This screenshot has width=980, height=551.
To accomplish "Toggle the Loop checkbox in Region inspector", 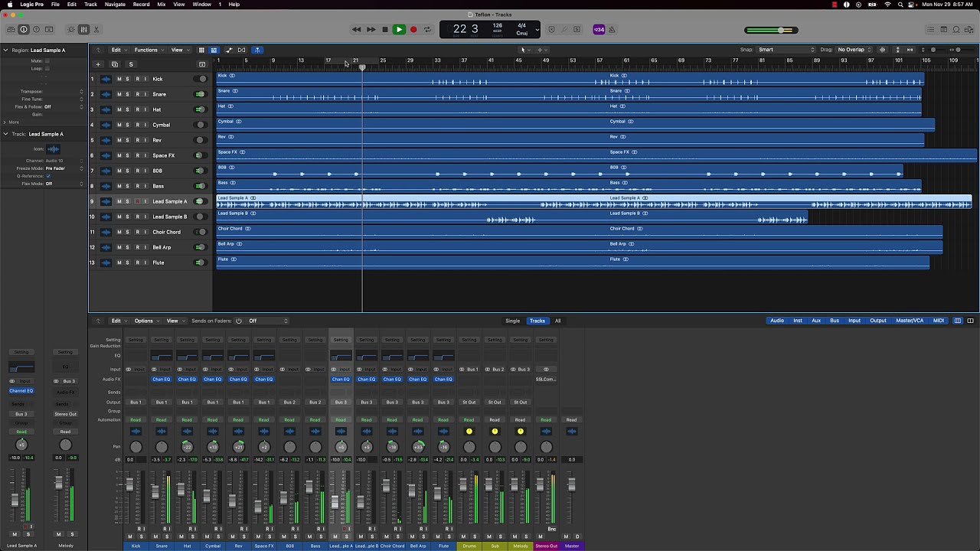I will click(x=47, y=68).
